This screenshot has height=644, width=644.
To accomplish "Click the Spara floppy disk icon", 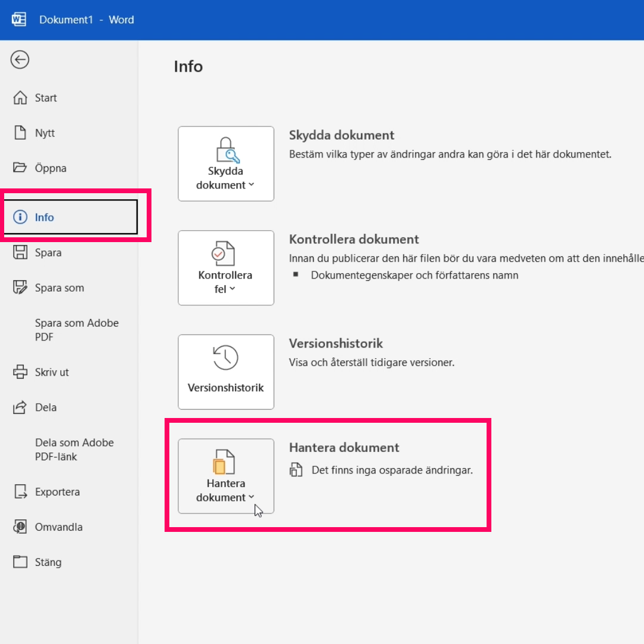I will 20,253.
